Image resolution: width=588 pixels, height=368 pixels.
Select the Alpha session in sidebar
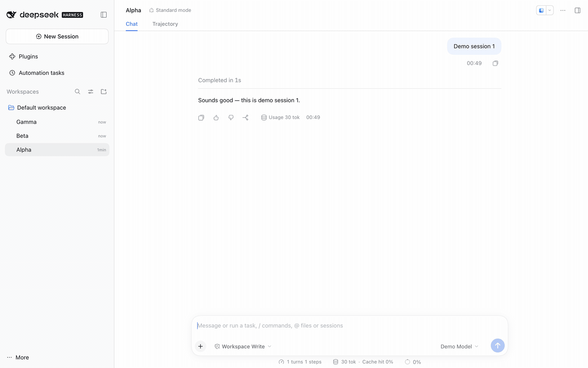pyautogui.click(x=57, y=150)
